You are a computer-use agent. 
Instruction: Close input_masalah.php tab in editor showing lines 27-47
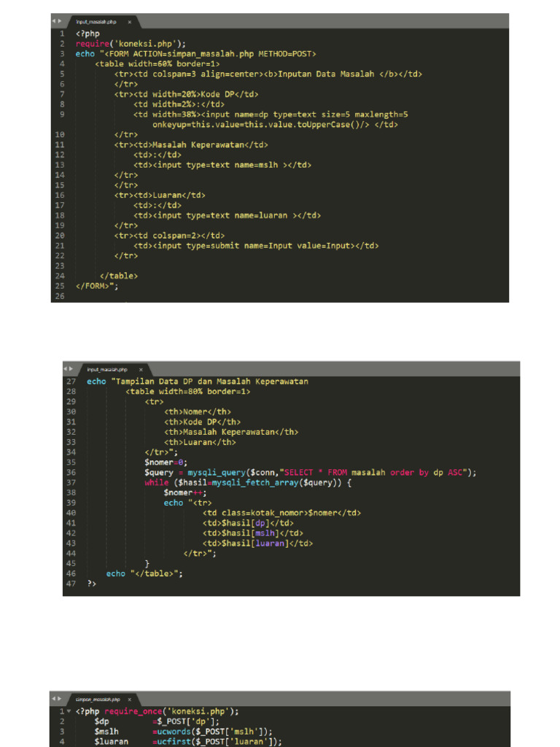[141, 370]
